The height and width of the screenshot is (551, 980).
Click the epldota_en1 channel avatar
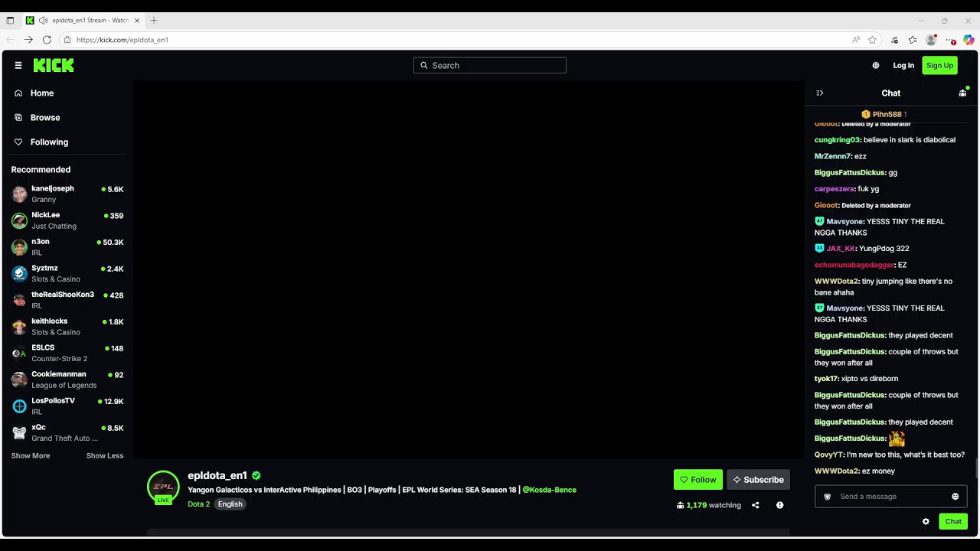click(163, 487)
